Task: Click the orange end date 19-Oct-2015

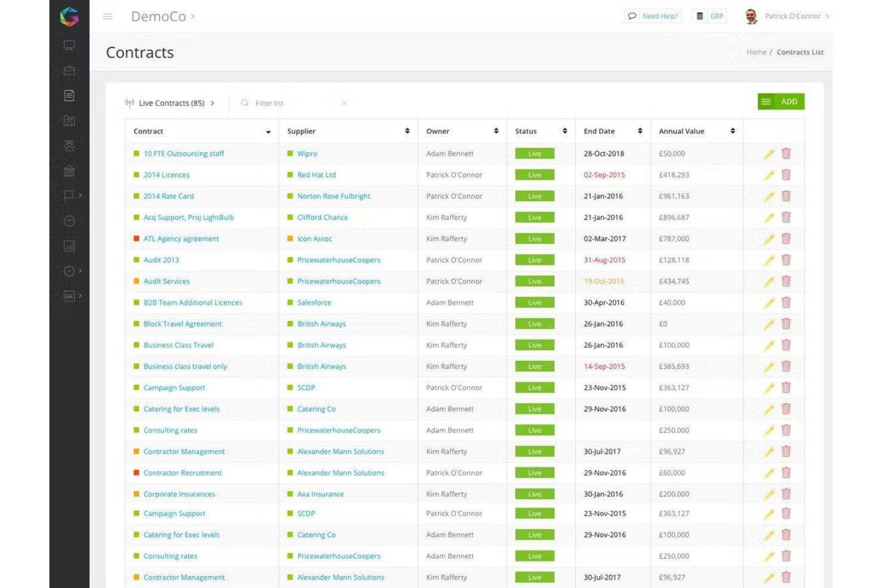Action: pos(604,281)
